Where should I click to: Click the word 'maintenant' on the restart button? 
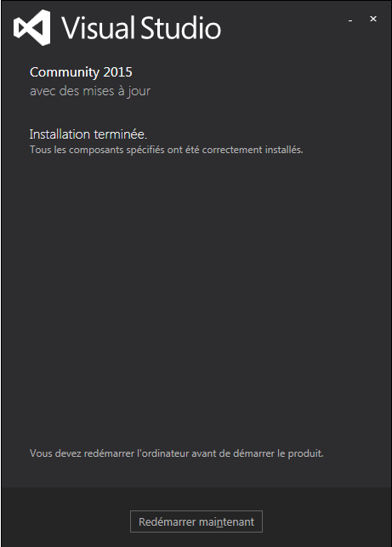tap(227, 521)
